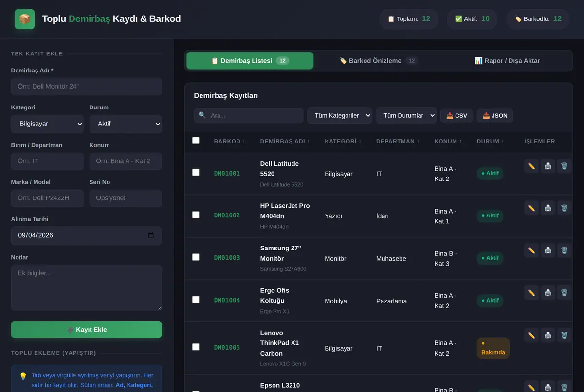
Task: Open the Durum dropdown showing Aktif
Action: 126,124
